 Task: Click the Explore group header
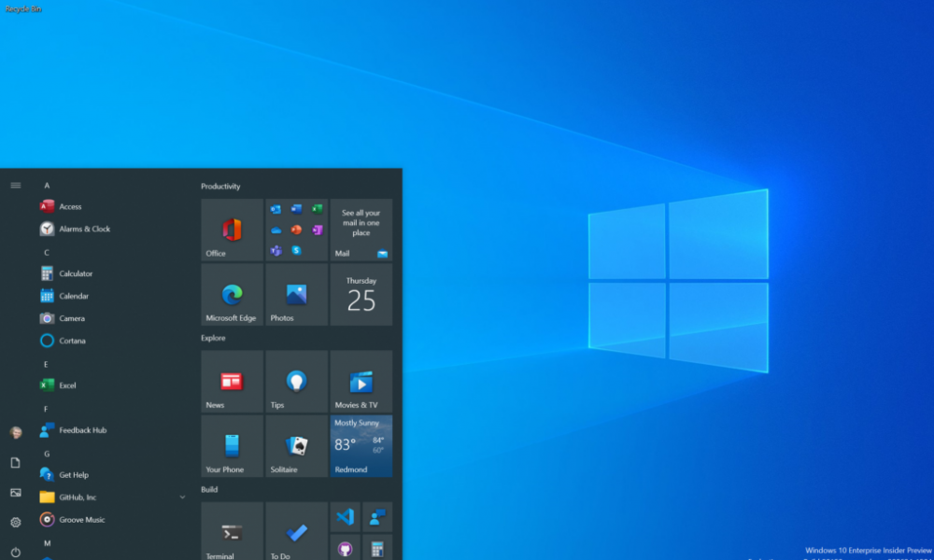[x=213, y=338]
